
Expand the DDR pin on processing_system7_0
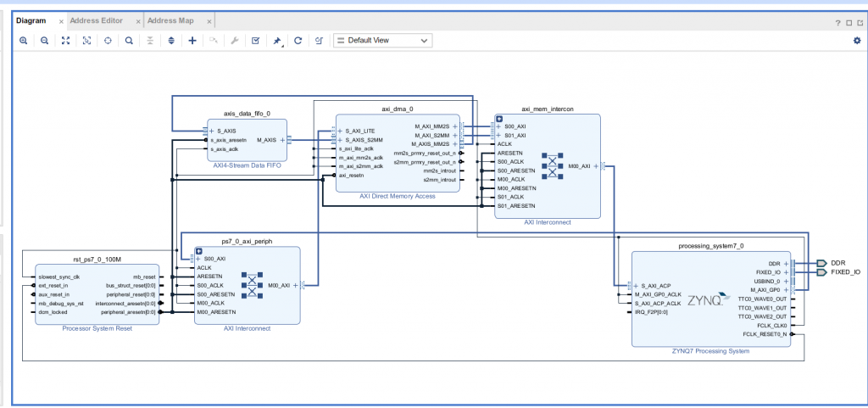[786, 264]
